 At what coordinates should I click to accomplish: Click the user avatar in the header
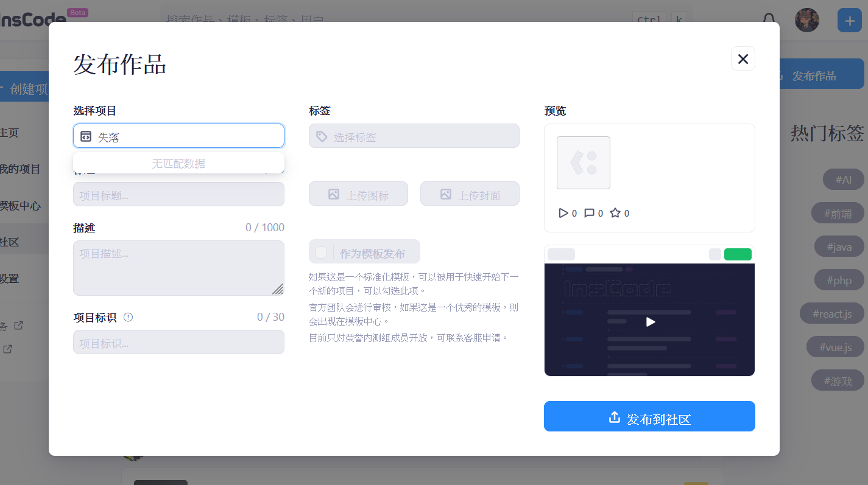pos(807,20)
